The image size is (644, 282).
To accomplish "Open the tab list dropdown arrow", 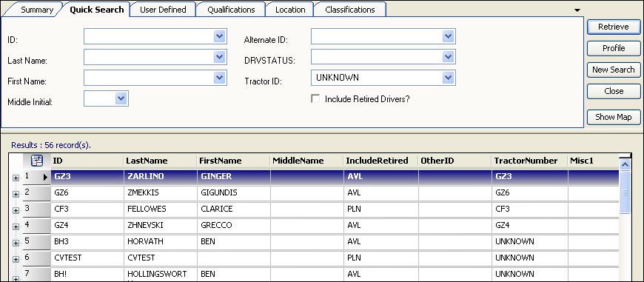I will click(x=577, y=10).
